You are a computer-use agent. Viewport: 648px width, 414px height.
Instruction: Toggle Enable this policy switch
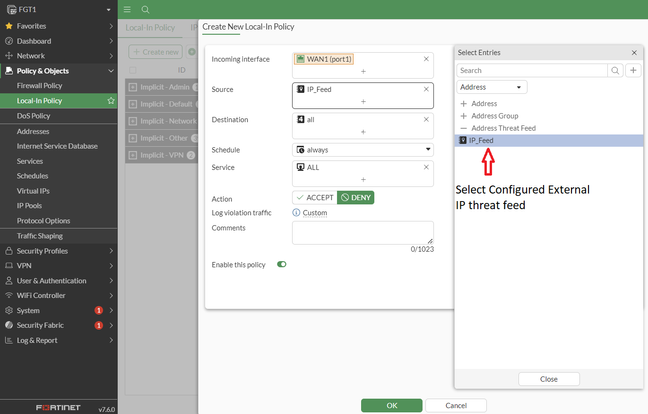coord(282,264)
